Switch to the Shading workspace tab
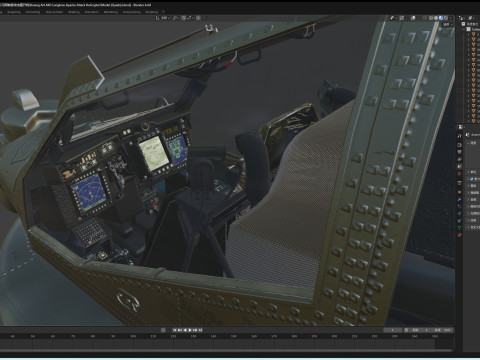Image resolution: width=480 pixels, height=360 pixels. [x=74, y=12]
